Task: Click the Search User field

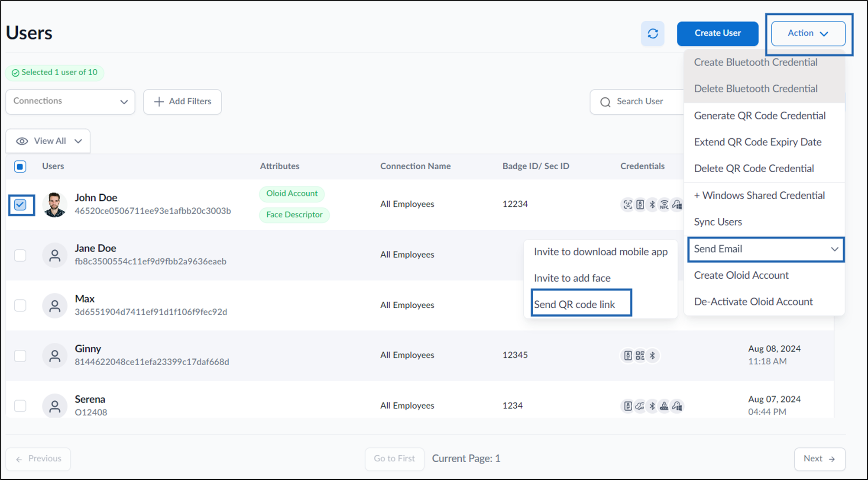Action: (637, 102)
